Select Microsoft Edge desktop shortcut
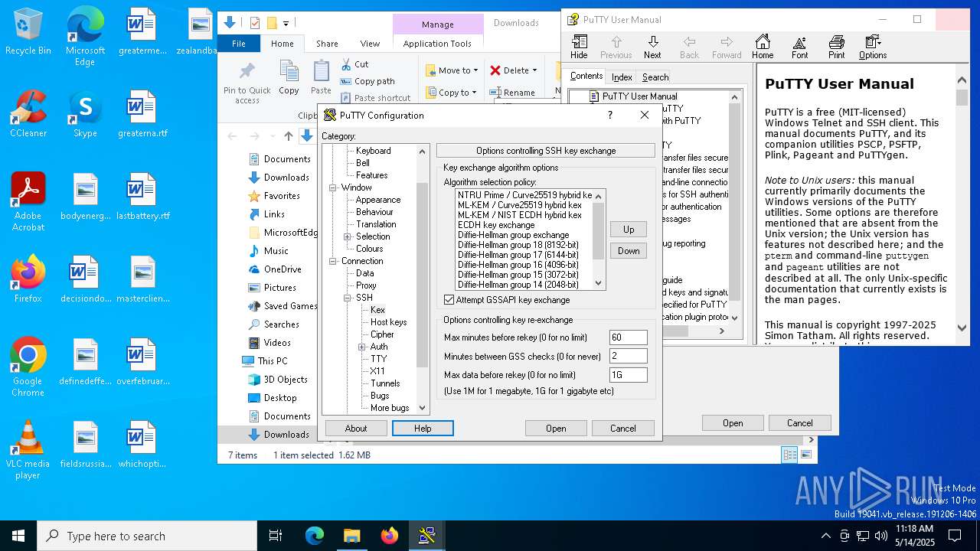Image resolution: width=980 pixels, height=551 pixels. coord(85,37)
